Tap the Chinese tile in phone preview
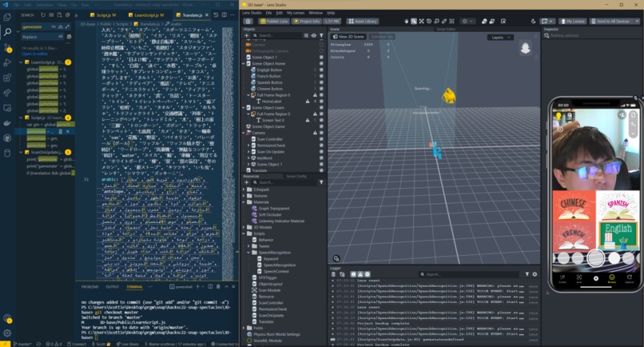This screenshot has height=347, width=644. [574, 205]
